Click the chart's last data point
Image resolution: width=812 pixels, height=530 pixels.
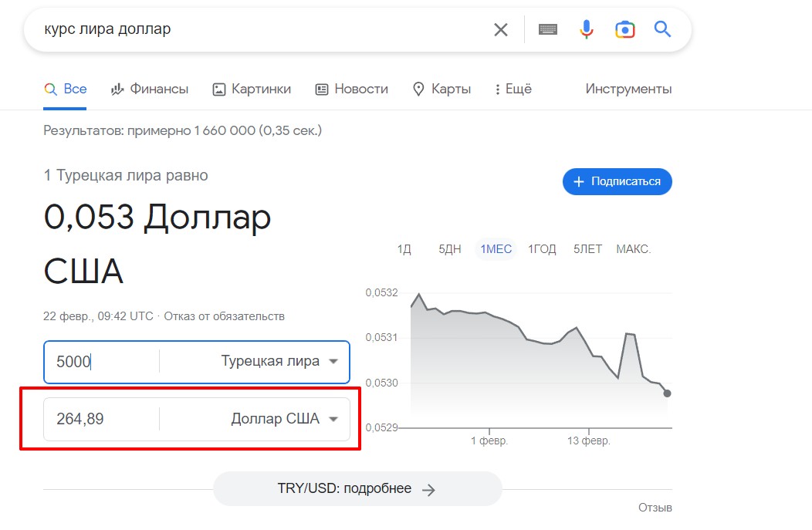coord(667,393)
